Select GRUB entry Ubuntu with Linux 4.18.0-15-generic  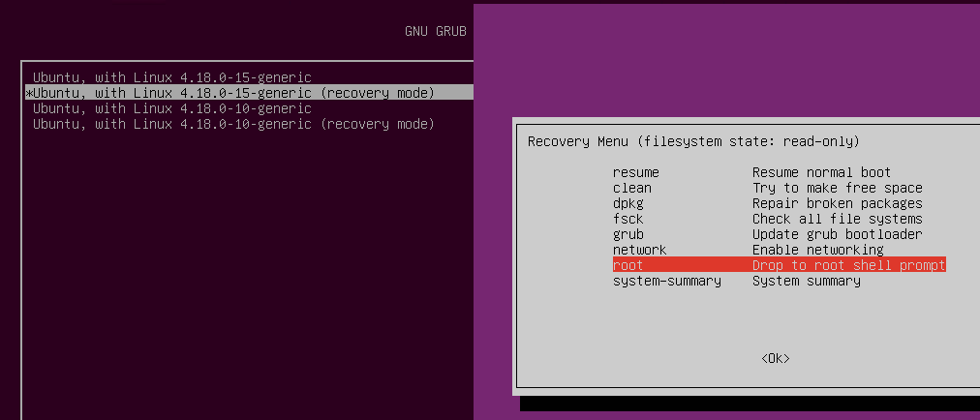pos(171,77)
